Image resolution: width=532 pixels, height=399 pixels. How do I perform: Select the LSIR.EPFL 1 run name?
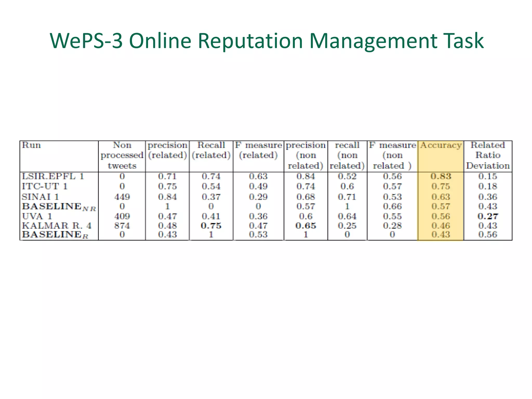coord(53,176)
